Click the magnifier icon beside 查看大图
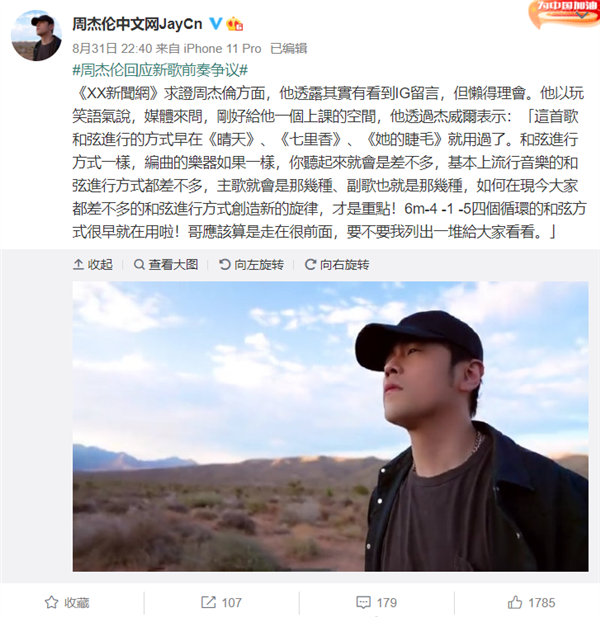The image size is (600, 617). (x=139, y=264)
